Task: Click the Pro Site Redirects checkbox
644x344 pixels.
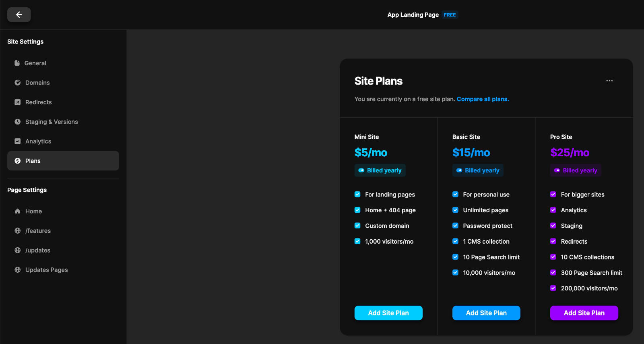Action: (553, 241)
